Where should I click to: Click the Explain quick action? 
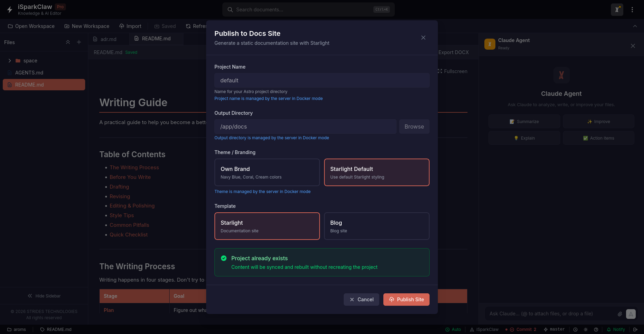[524, 138]
